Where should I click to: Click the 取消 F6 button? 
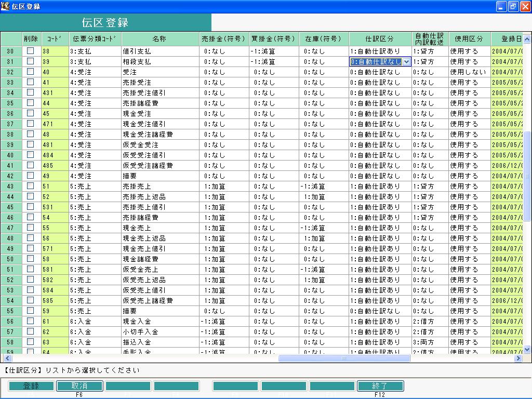pos(79,386)
